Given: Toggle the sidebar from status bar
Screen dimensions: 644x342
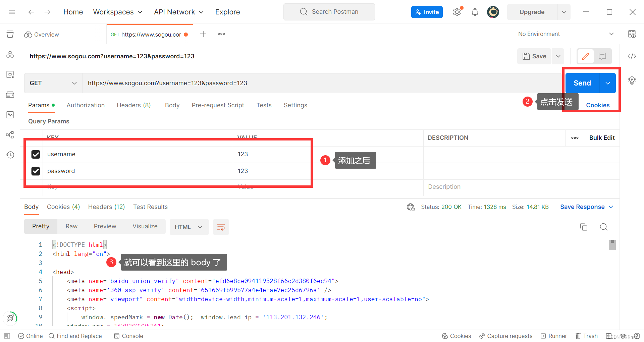Looking at the screenshot, I should point(7,336).
